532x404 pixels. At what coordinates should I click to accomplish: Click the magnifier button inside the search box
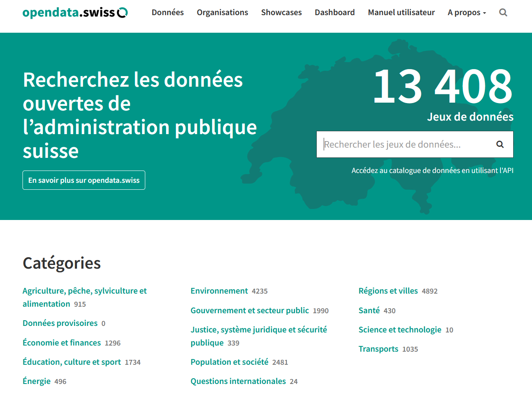point(500,144)
